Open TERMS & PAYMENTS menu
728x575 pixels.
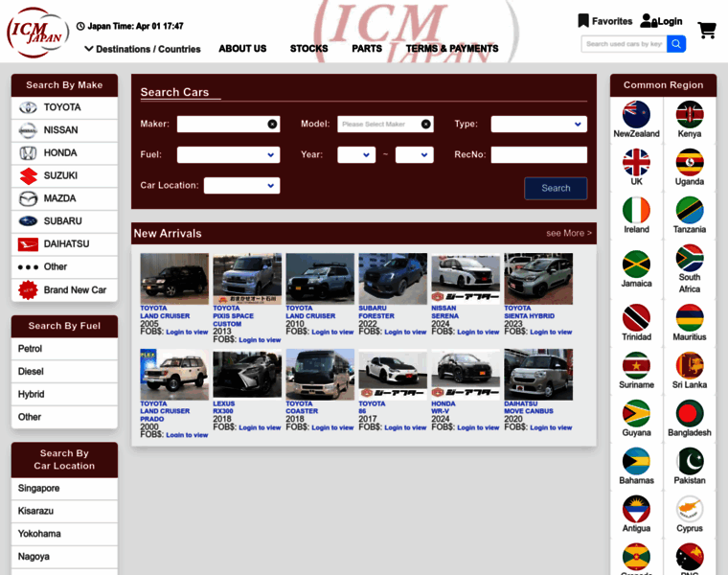[x=452, y=48]
